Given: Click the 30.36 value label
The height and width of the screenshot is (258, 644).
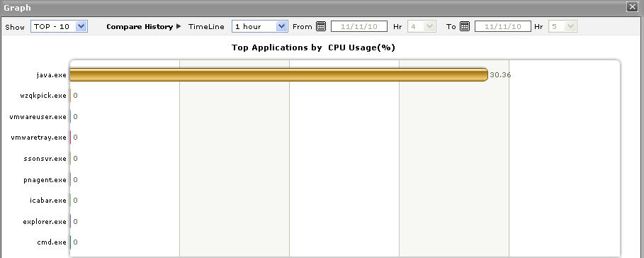Looking at the screenshot, I should click(x=500, y=75).
